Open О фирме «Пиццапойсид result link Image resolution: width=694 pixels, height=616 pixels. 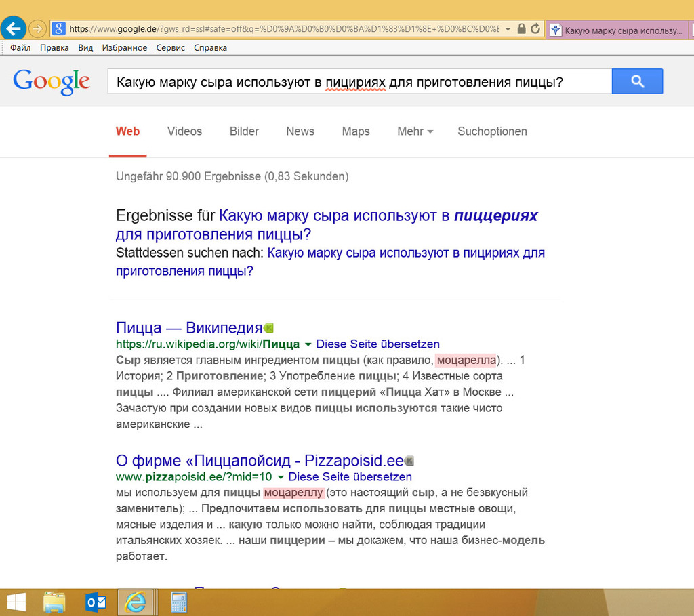point(260,461)
